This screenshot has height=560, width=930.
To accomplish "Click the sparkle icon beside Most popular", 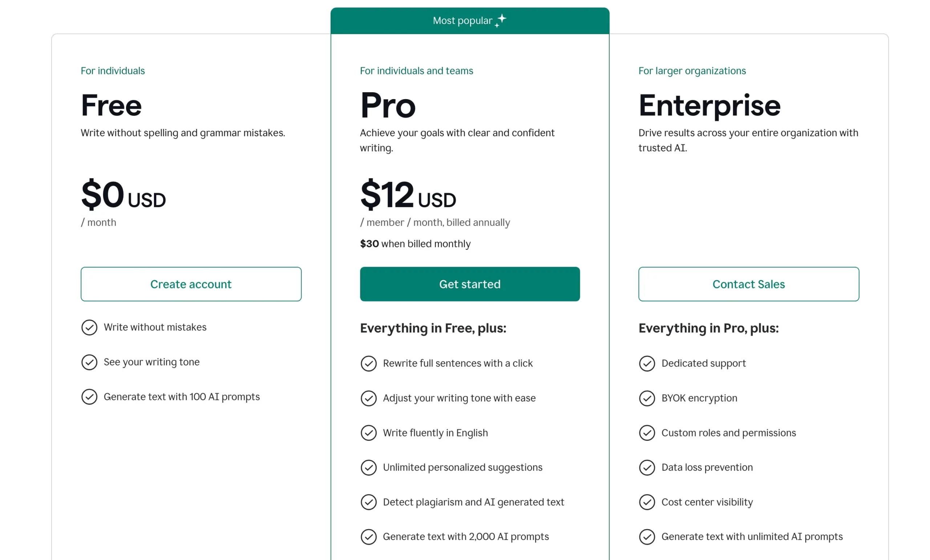I will 501,20.
